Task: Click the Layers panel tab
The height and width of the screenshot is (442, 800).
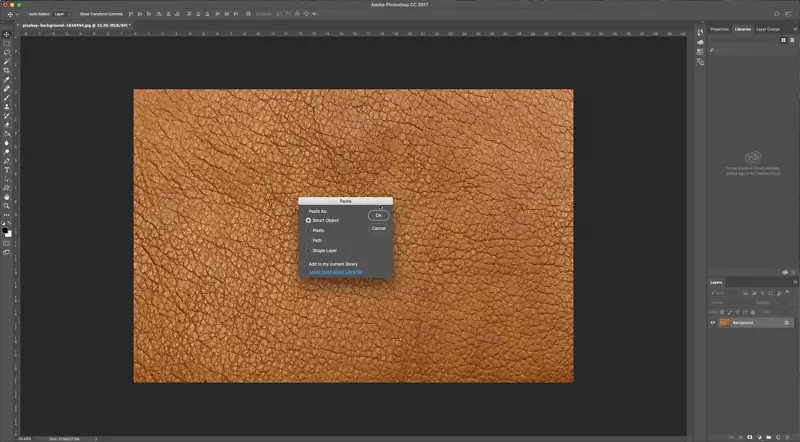Action: pyautogui.click(x=716, y=282)
